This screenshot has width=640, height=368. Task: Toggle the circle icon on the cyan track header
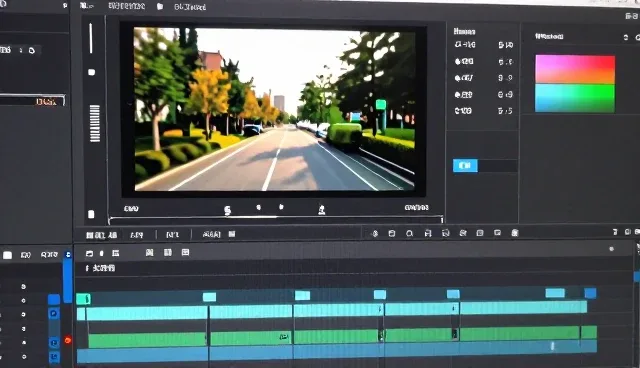(x=23, y=315)
